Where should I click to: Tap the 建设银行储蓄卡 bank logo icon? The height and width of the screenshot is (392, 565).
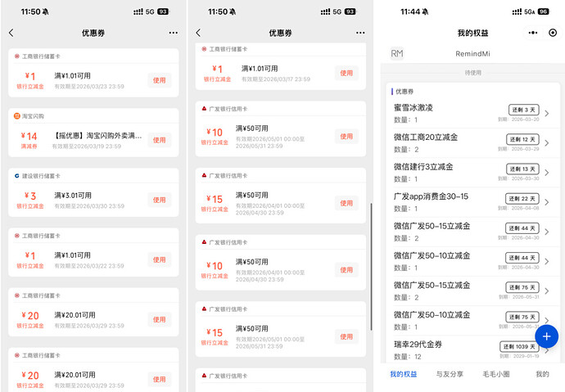pyautogui.click(x=16, y=175)
